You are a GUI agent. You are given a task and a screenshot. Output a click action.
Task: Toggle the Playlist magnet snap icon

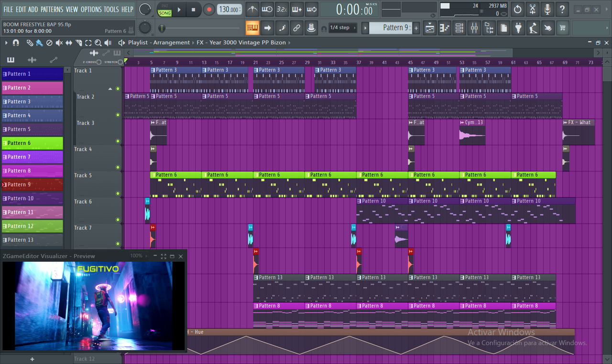click(x=16, y=43)
